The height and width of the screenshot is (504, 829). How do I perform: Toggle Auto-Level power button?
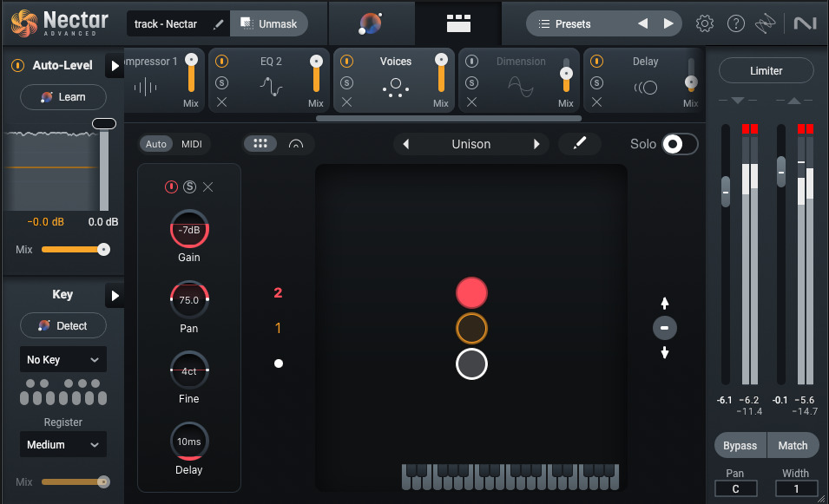18,66
